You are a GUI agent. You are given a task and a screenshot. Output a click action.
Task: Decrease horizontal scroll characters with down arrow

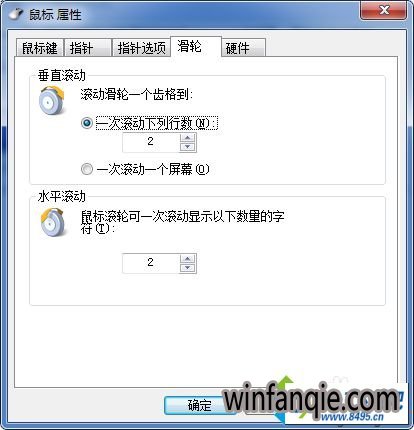click(188, 267)
